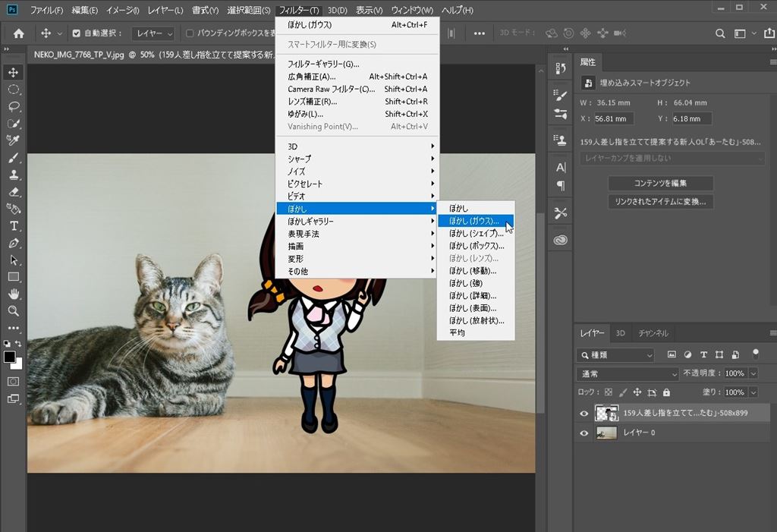Open the 種類 layer filter dropdown
The height and width of the screenshot is (532, 777).
pos(615,355)
